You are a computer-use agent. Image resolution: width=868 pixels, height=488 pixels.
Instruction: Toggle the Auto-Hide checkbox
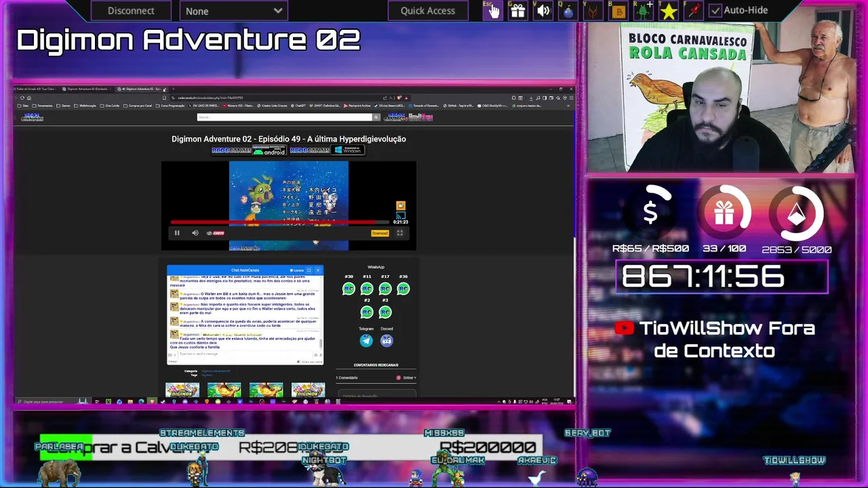[x=715, y=10]
